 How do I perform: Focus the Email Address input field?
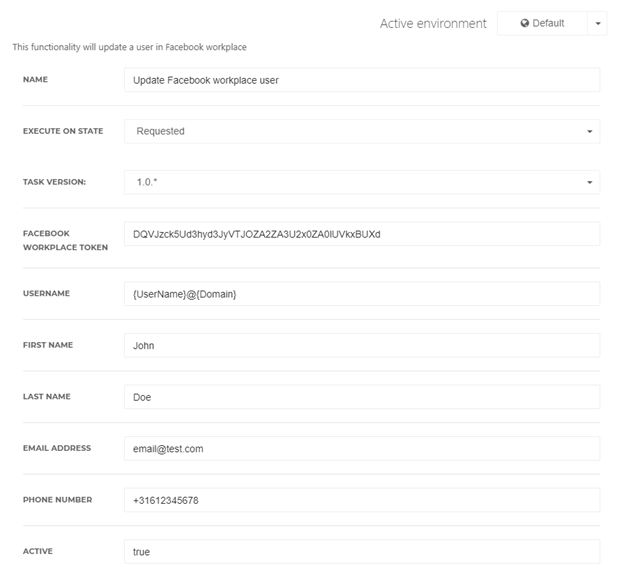click(x=362, y=449)
